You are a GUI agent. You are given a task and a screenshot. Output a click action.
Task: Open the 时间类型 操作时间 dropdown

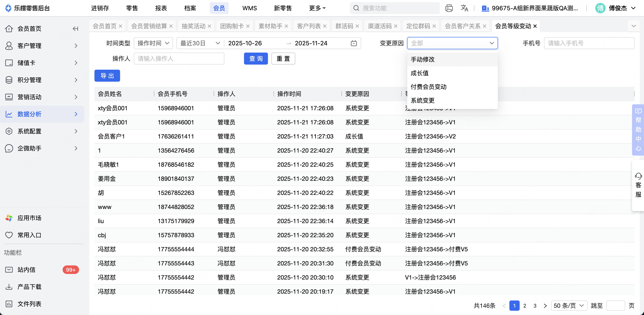(x=153, y=43)
